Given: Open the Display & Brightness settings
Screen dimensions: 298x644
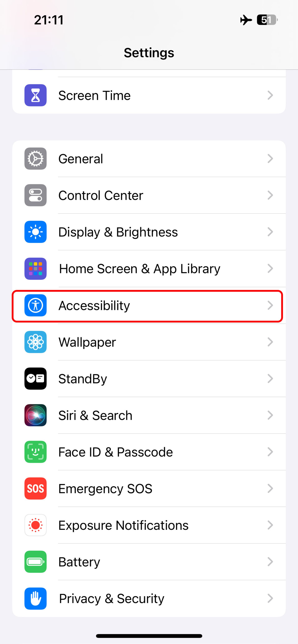Looking at the screenshot, I should (x=149, y=232).
